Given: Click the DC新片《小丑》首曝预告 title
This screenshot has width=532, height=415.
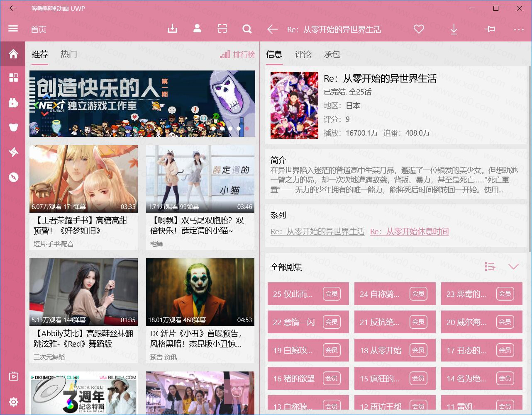Looking at the screenshot, I should point(196,339).
